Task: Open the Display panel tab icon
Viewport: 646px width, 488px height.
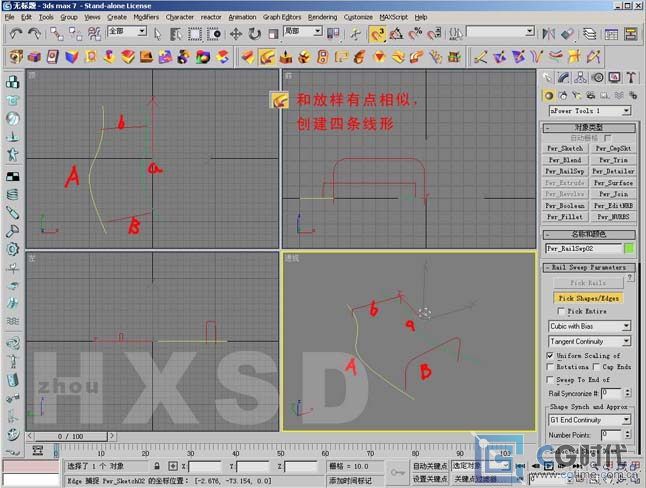Action: pyautogui.click(x=614, y=77)
